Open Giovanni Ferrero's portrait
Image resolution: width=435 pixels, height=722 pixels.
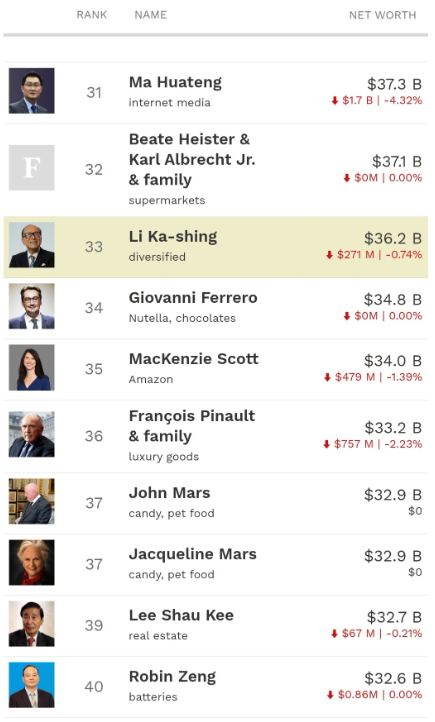point(31,306)
